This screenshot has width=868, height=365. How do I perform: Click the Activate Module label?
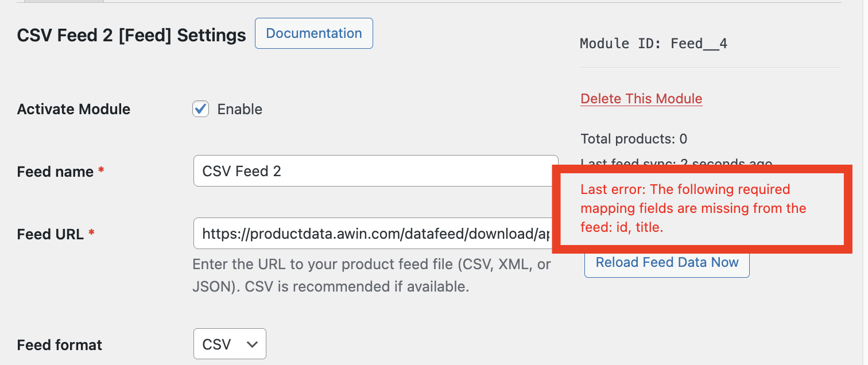(x=73, y=110)
